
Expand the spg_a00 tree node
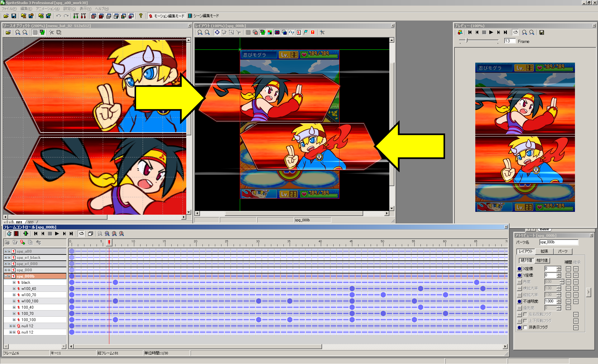[x=6, y=251]
